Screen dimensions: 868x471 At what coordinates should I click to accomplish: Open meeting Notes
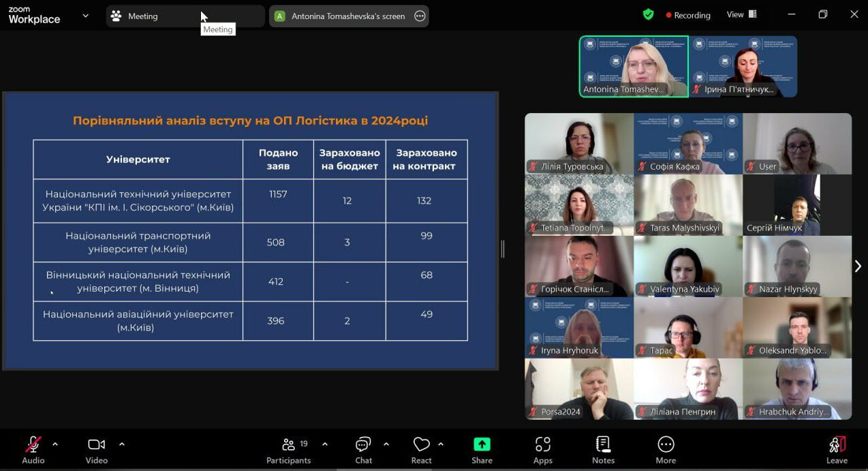point(603,451)
